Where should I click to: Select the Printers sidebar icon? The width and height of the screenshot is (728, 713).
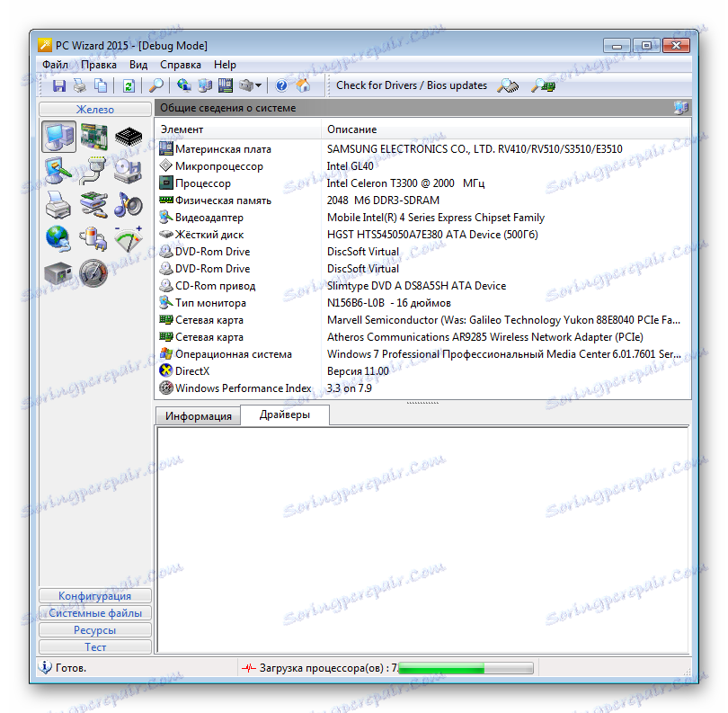(x=58, y=205)
